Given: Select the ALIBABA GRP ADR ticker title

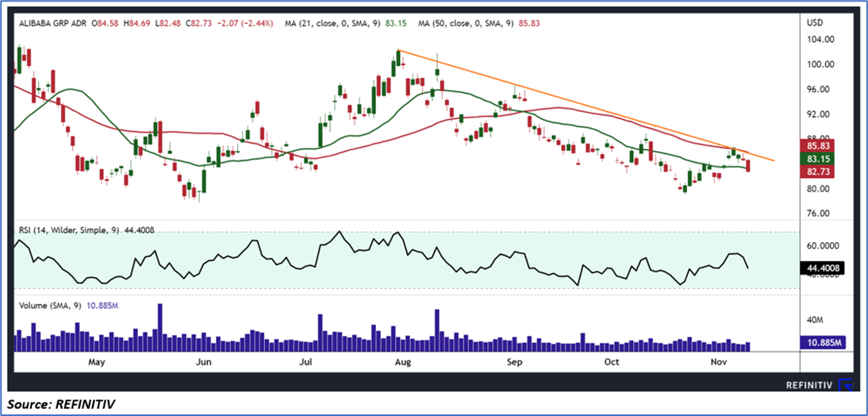Looking at the screenshot, I should click(x=52, y=24).
